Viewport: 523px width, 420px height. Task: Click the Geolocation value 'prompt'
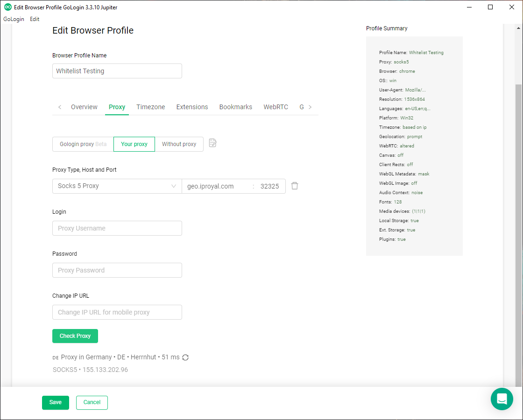(415, 137)
